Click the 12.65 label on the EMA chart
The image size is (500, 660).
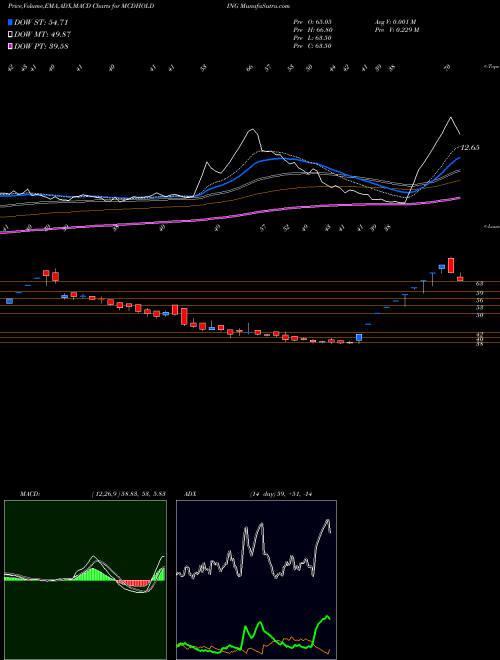(x=470, y=148)
